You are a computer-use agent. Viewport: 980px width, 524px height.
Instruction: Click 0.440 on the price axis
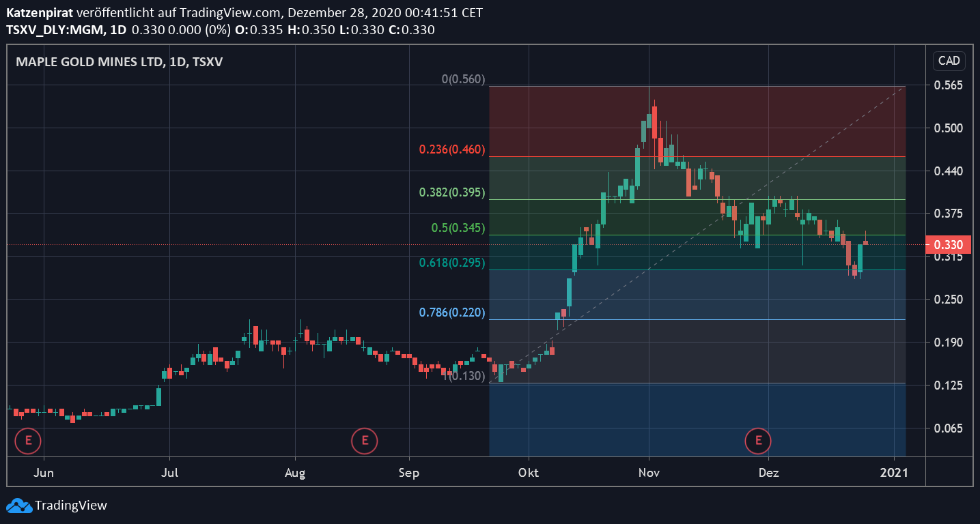click(x=948, y=171)
